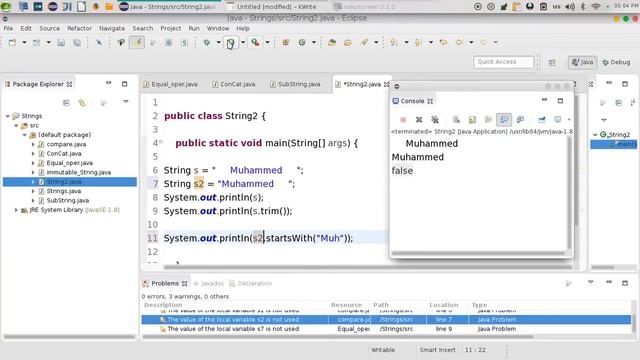Click the New file wizard toolbar icon

click(x=12, y=42)
